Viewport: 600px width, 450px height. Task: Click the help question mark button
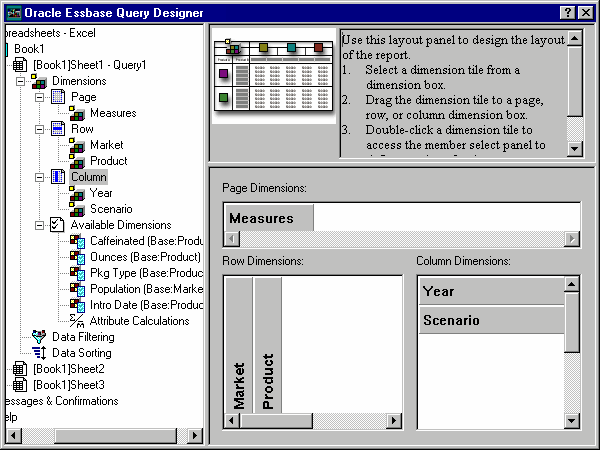(x=568, y=13)
